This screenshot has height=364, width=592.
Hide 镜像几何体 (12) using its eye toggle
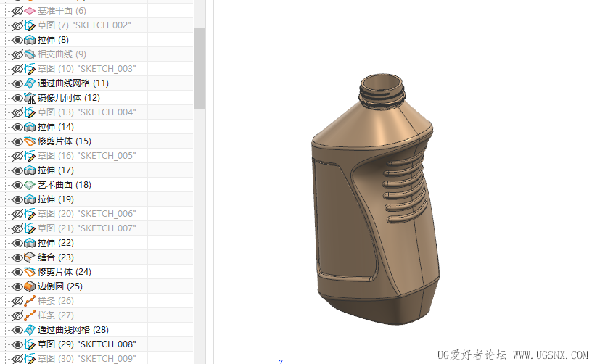pyautogui.click(x=17, y=98)
